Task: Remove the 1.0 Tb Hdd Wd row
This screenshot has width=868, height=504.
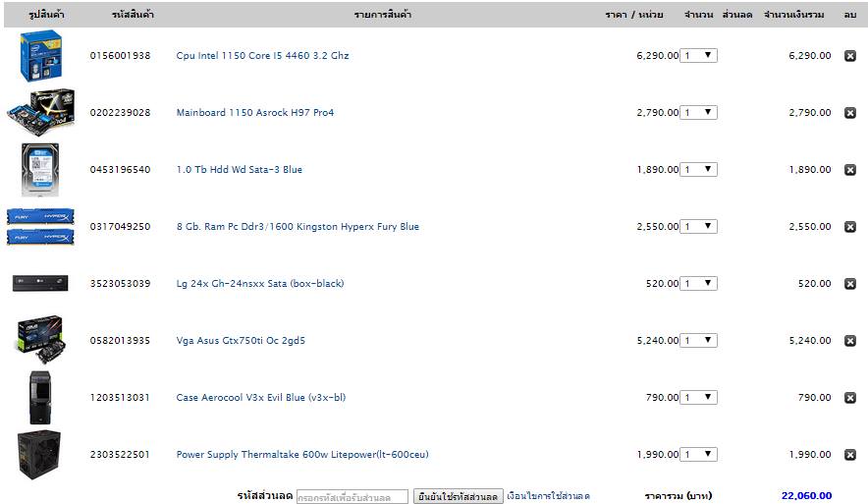Action: click(850, 170)
